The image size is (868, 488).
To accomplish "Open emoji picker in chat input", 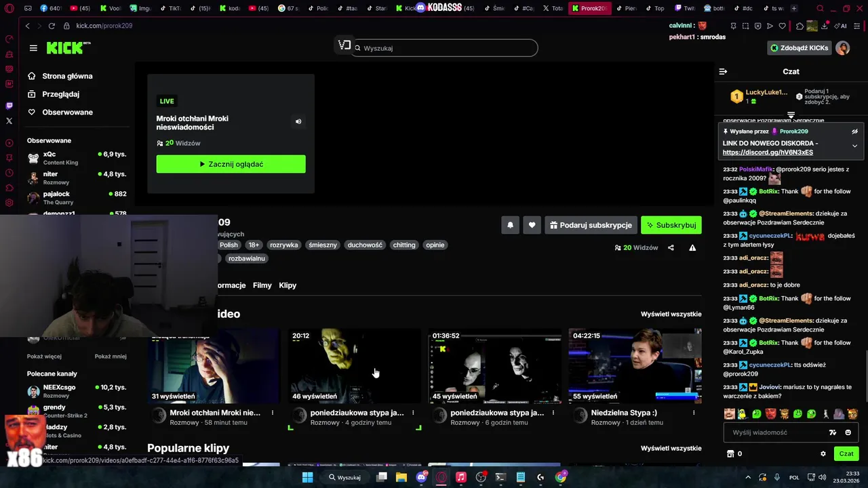I will pyautogui.click(x=848, y=432).
